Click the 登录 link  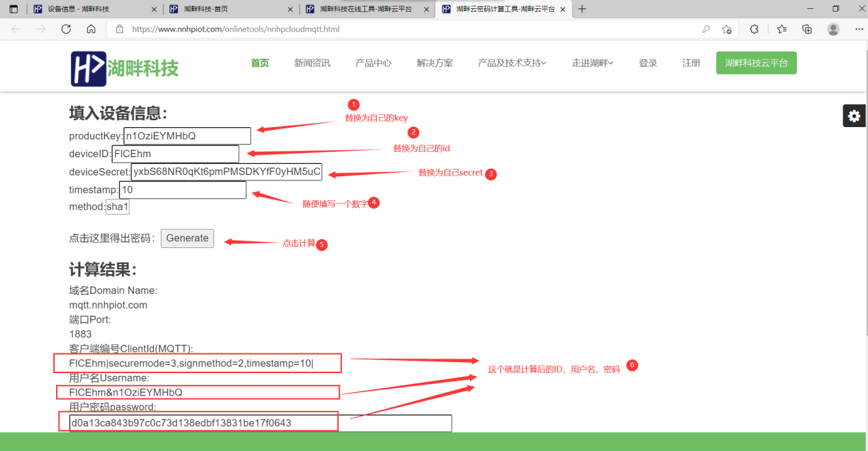[648, 63]
